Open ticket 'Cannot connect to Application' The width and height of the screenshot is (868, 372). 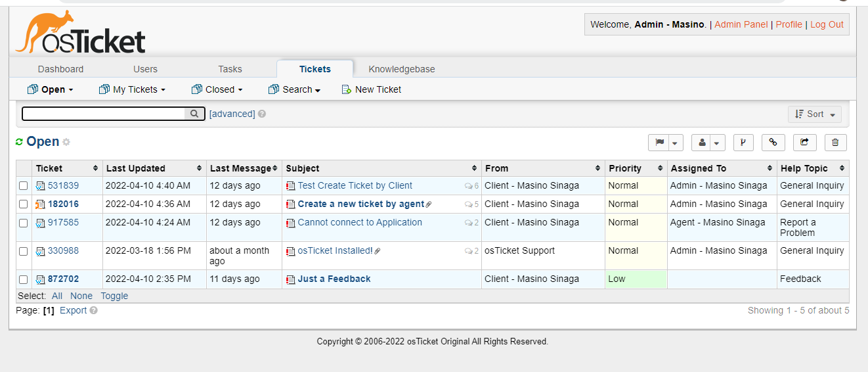point(360,222)
